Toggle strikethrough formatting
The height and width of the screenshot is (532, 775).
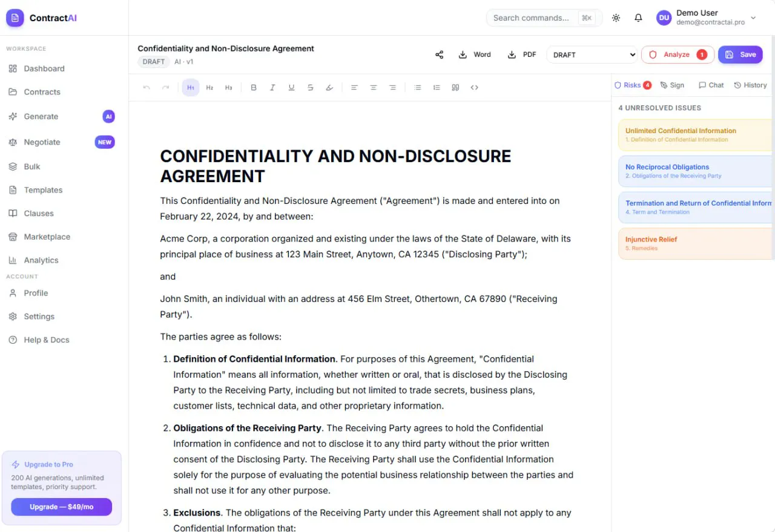(x=310, y=88)
